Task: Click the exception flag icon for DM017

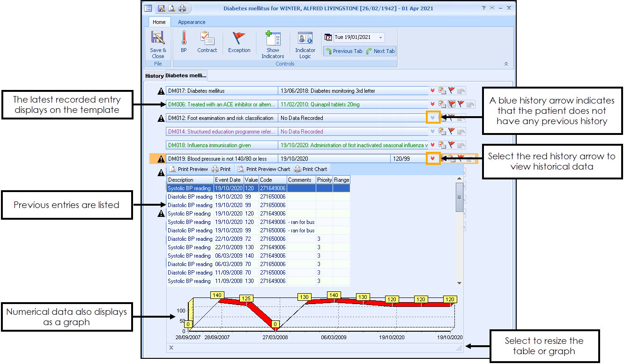Action: point(452,91)
